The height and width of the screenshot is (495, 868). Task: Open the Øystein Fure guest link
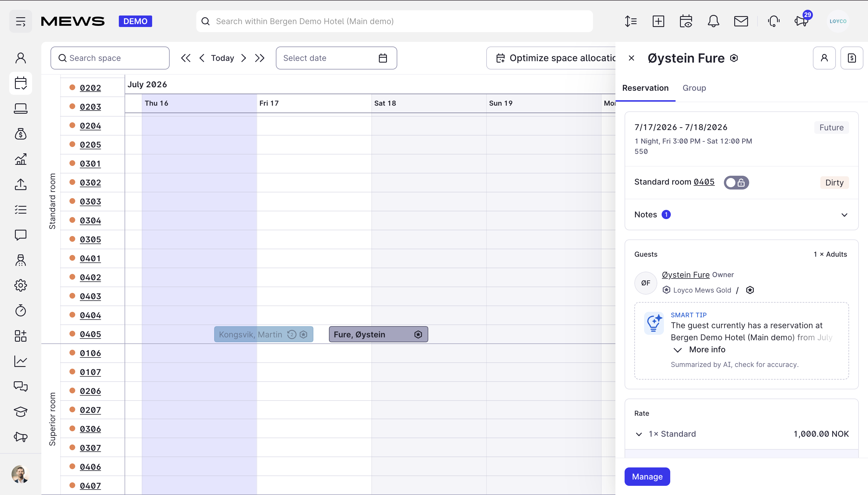tap(686, 275)
